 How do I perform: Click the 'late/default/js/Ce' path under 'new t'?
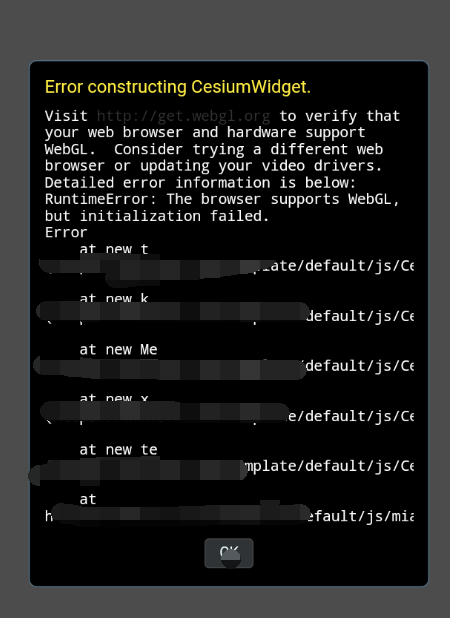point(334,266)
